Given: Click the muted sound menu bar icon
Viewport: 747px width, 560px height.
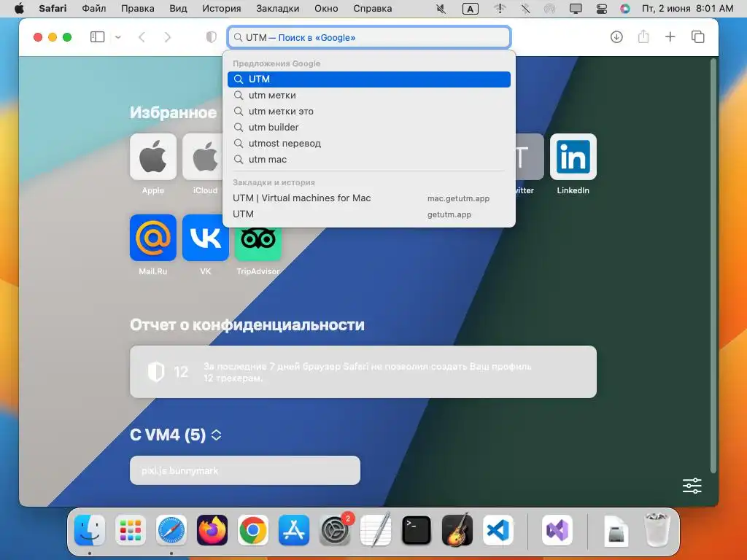Looking at the screenshot, I should (x=441, y=9).
